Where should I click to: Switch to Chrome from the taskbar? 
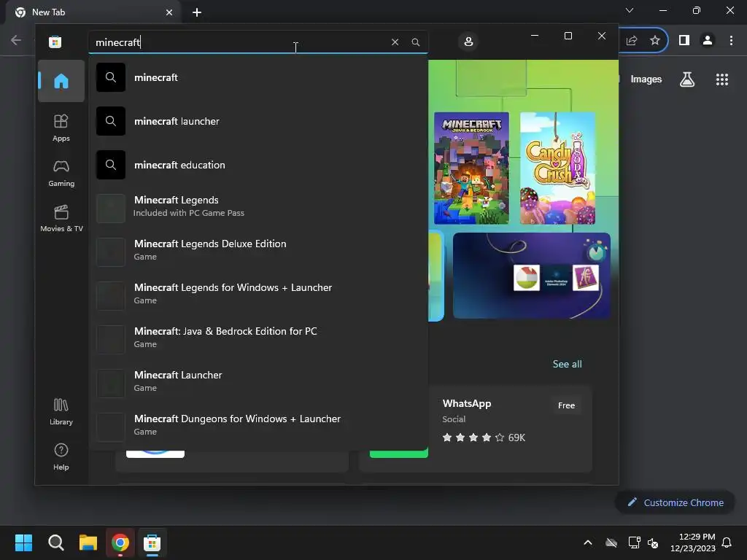tap(120, 542)
